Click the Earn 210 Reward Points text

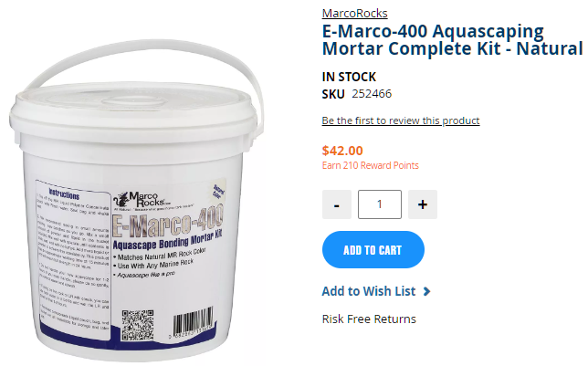click(x=370, y=165)
